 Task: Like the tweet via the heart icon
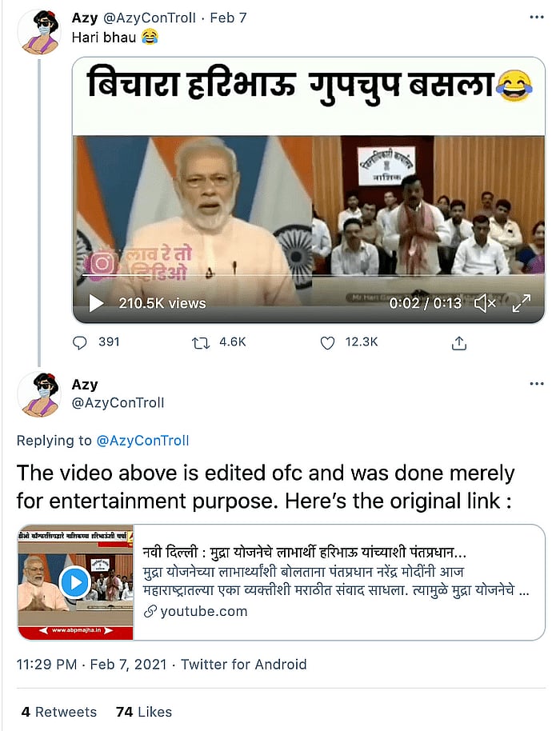point(327,342)
